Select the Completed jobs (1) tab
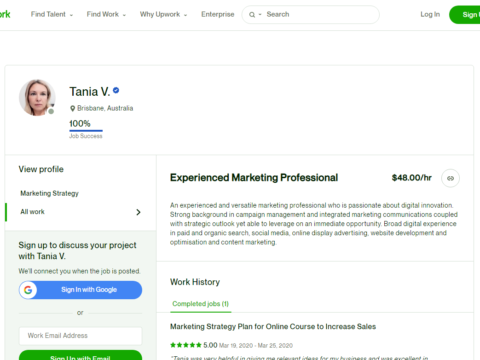 [201, 304]
